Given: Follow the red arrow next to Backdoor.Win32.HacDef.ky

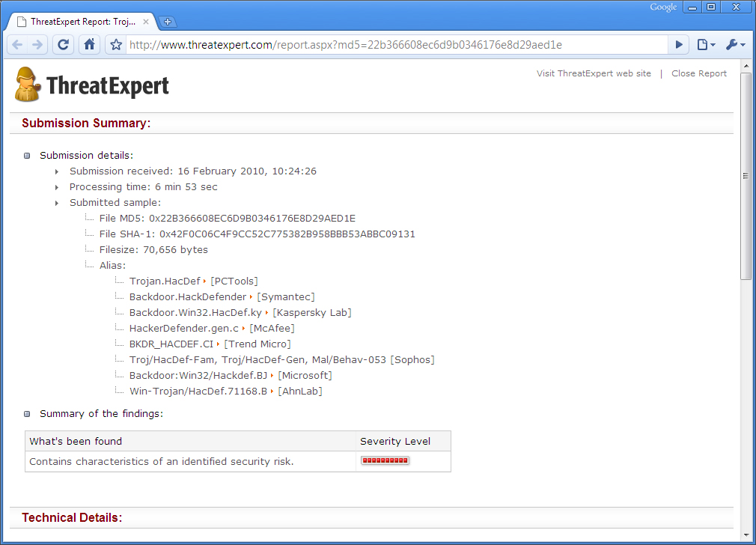Looking at the screenshot, I should pos(266,313).
